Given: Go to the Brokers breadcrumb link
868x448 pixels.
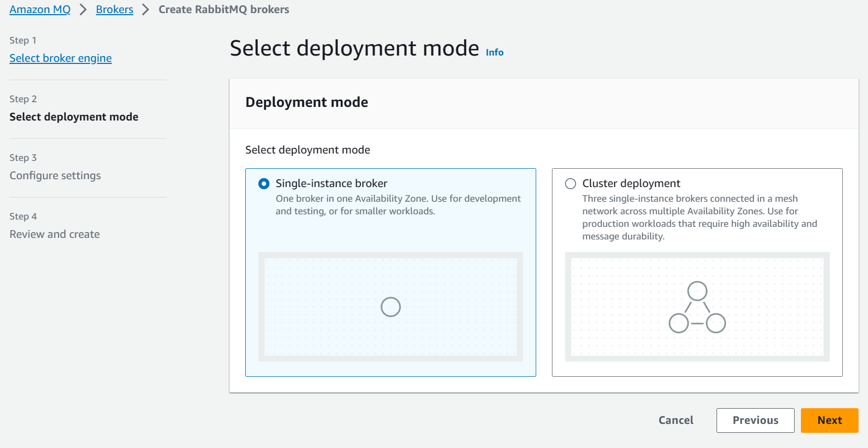Looking at the screenshot, I should (114, 9).
